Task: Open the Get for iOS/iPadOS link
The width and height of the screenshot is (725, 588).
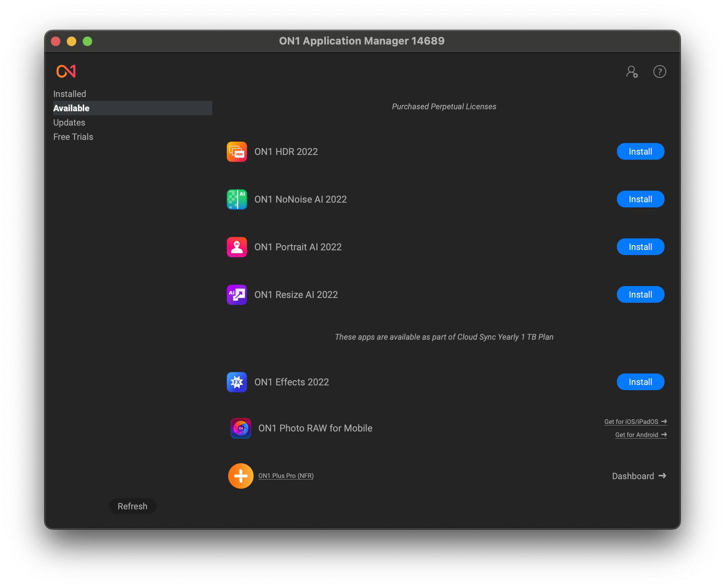Action: pyautogui.click(x=636, y=422)
